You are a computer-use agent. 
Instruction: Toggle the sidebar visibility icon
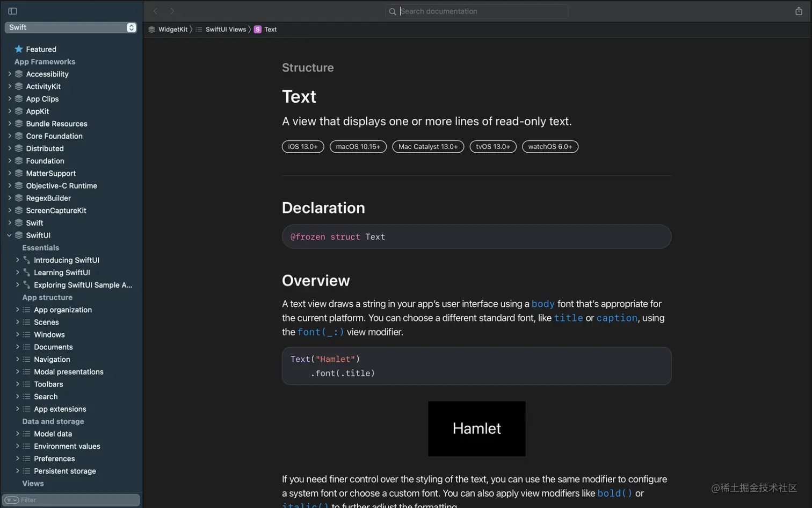tap(12, 11)
